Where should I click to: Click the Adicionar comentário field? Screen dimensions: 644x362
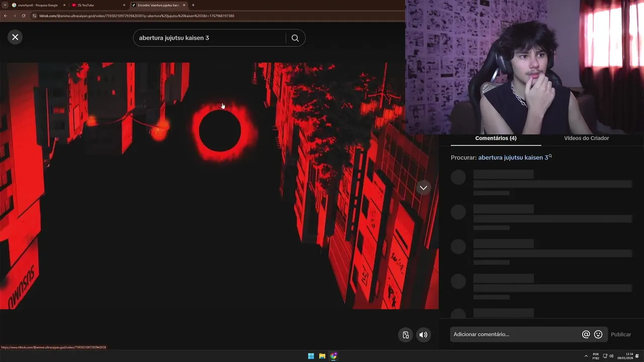[x=515, y=334]
